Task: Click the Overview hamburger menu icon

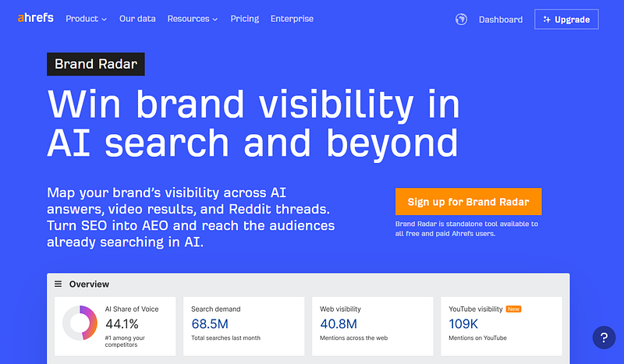Action: tap(58, 284)
